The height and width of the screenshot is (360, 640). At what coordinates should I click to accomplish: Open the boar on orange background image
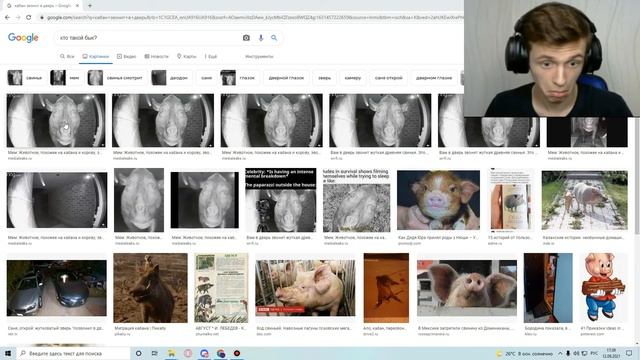click(386, 288)
